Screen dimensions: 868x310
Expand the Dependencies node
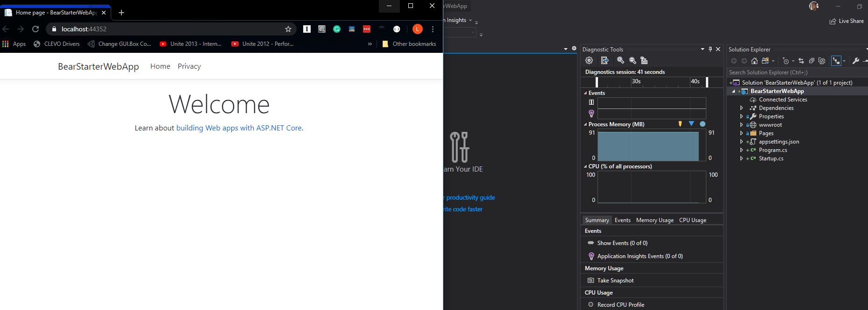tap(741, 108)
